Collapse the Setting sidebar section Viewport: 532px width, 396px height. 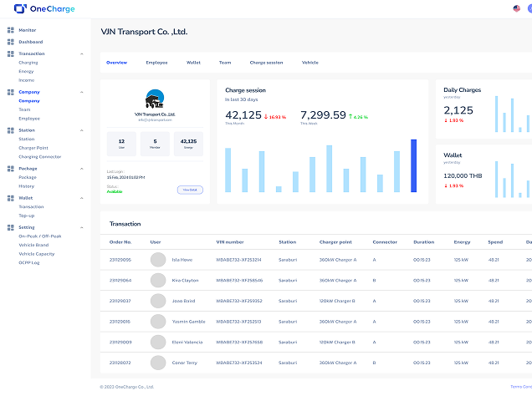click(x=82, y=227)
